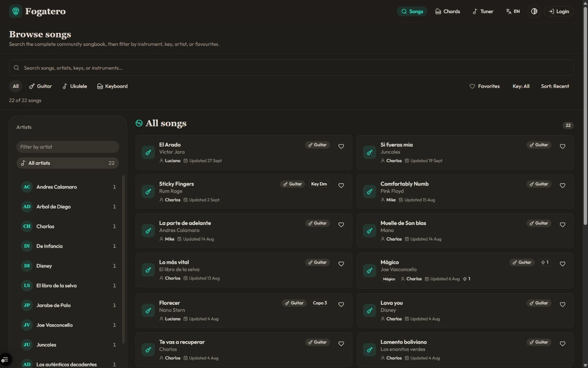Click the magnifier icon in search bar
Screen dimensions: 588x368
[17, 68]
